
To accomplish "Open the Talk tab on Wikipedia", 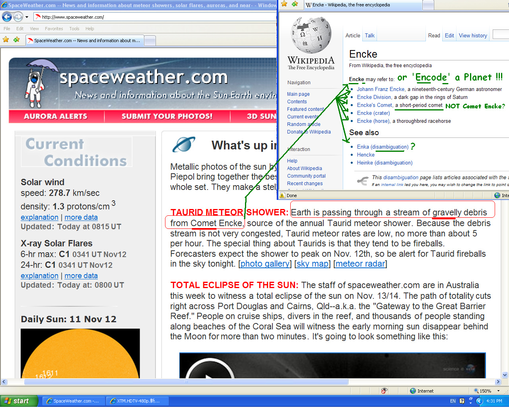I will pos(370,35).
